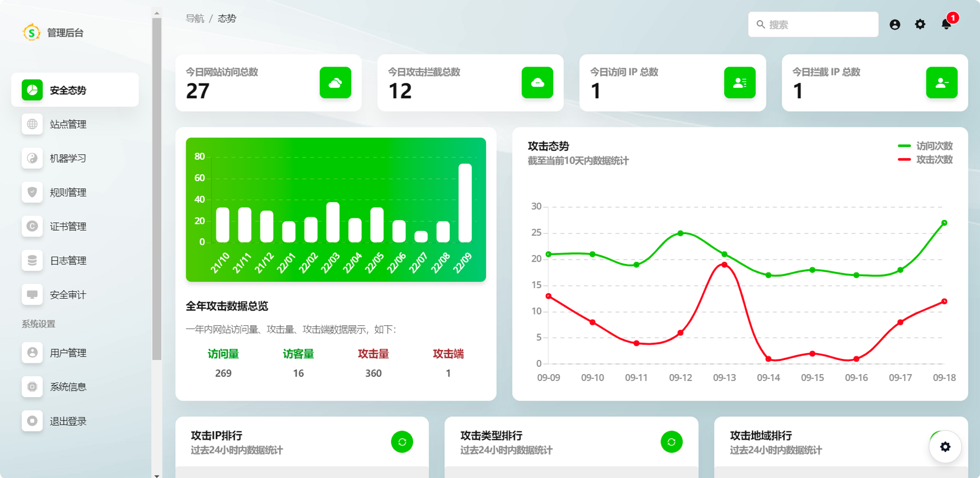The width and height of the screenshot is (980, 478).
Task: Open the 日志管理 database icon
Action: pyautogui.click(x=32, y=260)
